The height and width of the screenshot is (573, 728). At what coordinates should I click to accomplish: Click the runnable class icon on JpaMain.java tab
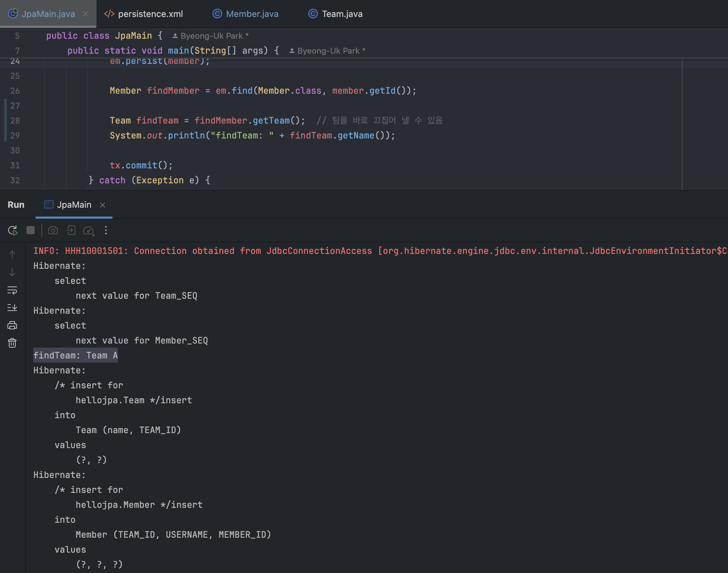pos(13,14)
